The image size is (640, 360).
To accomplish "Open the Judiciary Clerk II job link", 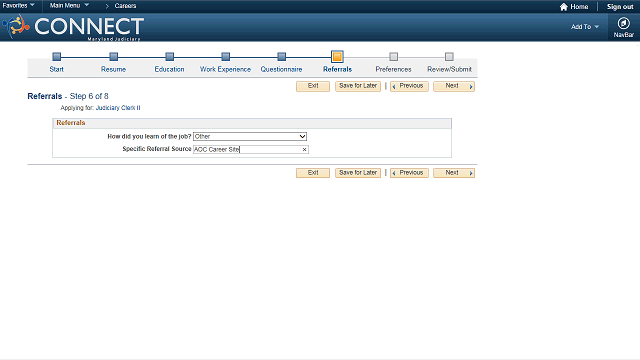I will click(x=118, y=108).
